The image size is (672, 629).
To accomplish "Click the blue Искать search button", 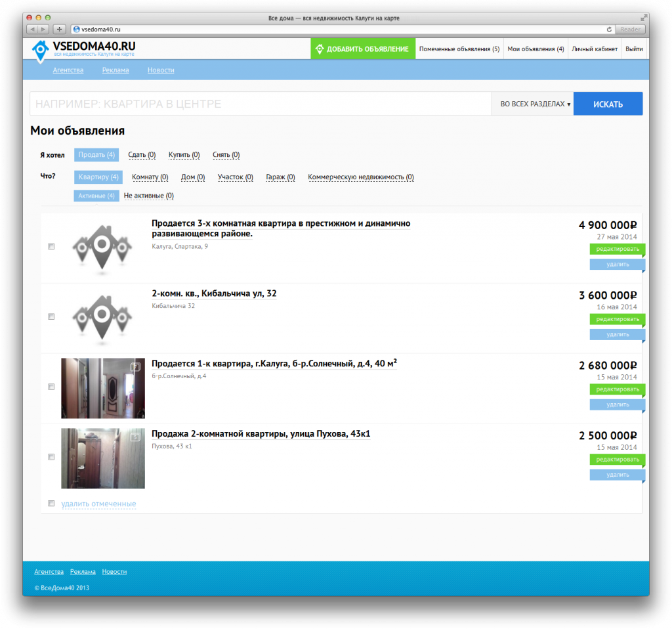I will [608, 104].
